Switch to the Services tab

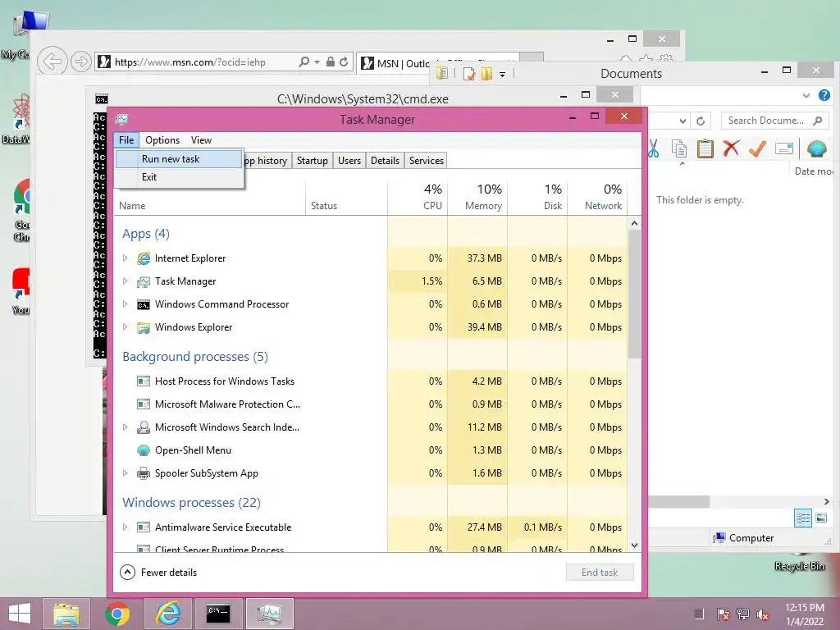426,161
